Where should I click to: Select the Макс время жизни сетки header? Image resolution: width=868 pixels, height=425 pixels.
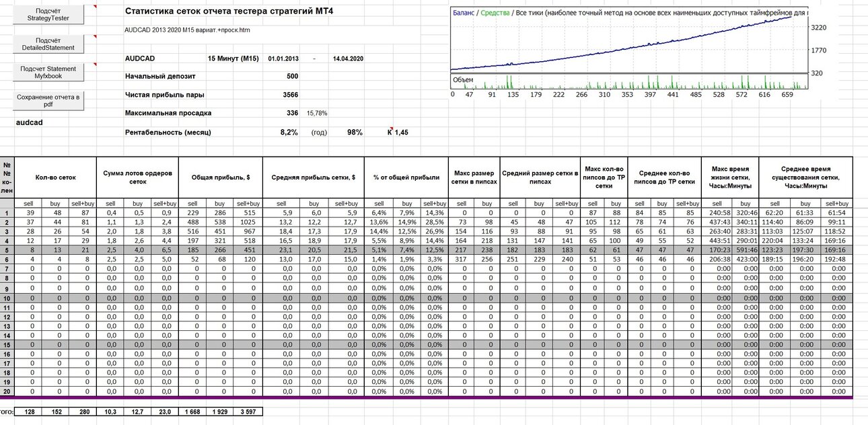(x=729, y=178)
